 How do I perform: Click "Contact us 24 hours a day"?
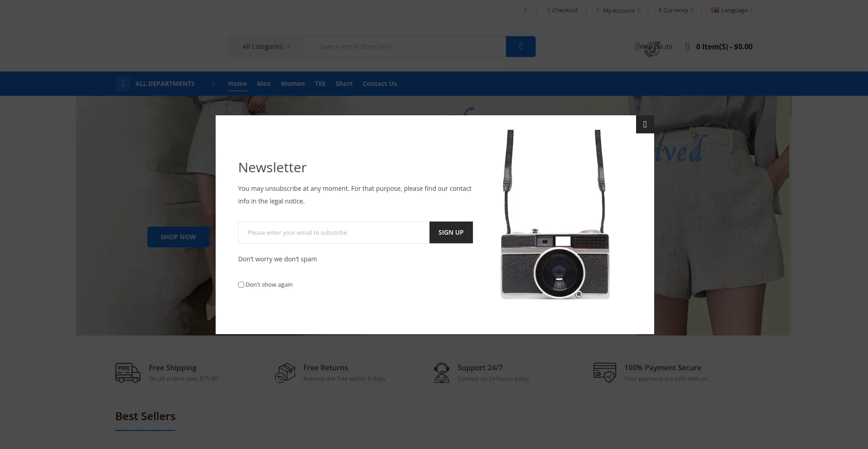click(493, 378)
